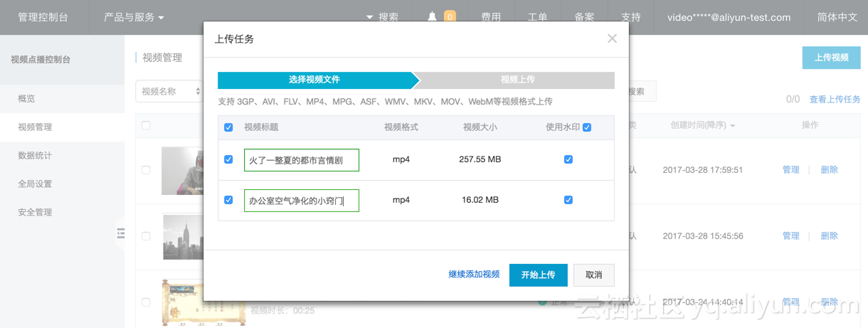Image resolution: width=868 pixels, height=328 pixels.
Task: Open the notification bell icon
Action: tap(432, 17)
